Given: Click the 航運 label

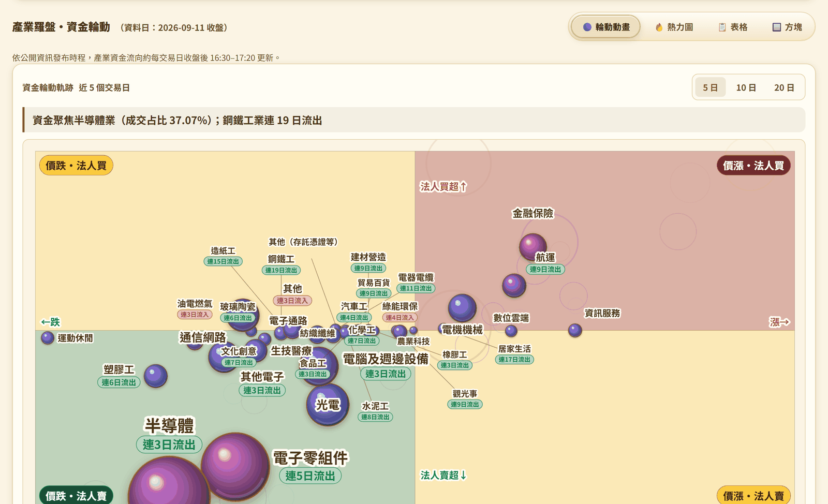Looking at the screenshot, I should point(545,257).
